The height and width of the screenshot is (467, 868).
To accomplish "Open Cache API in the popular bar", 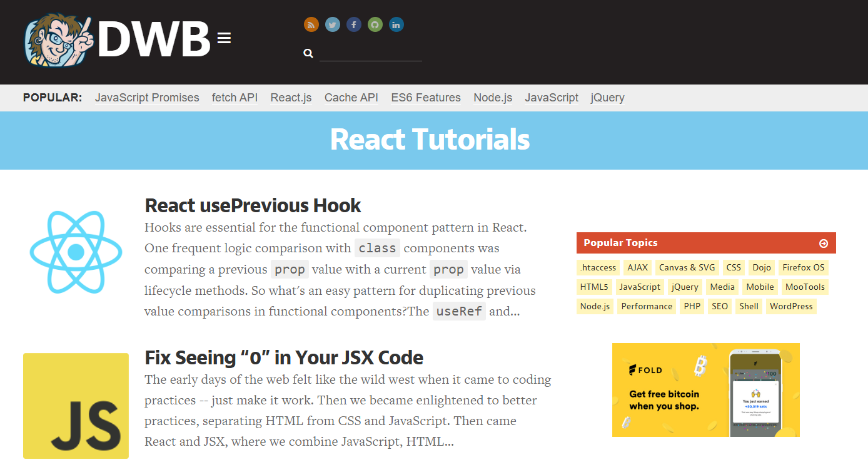I will [351, 98].
